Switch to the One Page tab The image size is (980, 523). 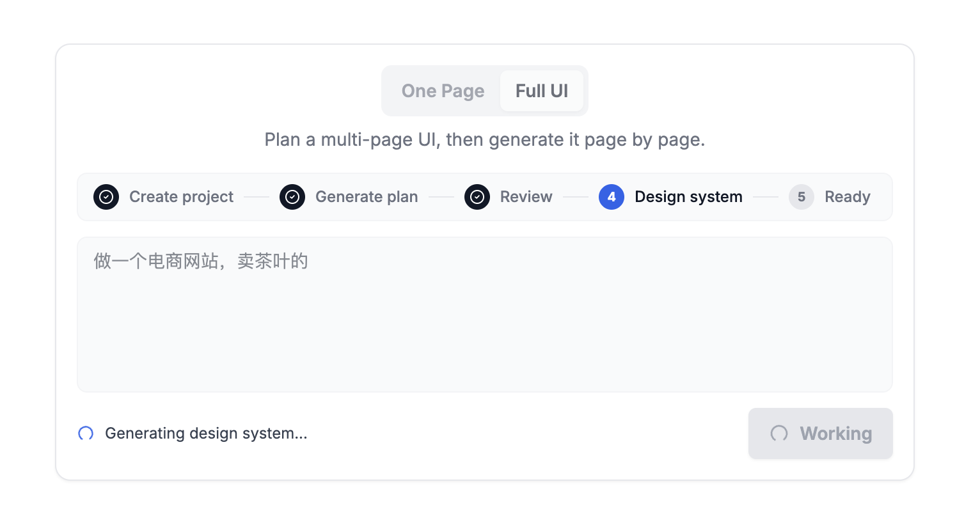(x=443, y=91)
